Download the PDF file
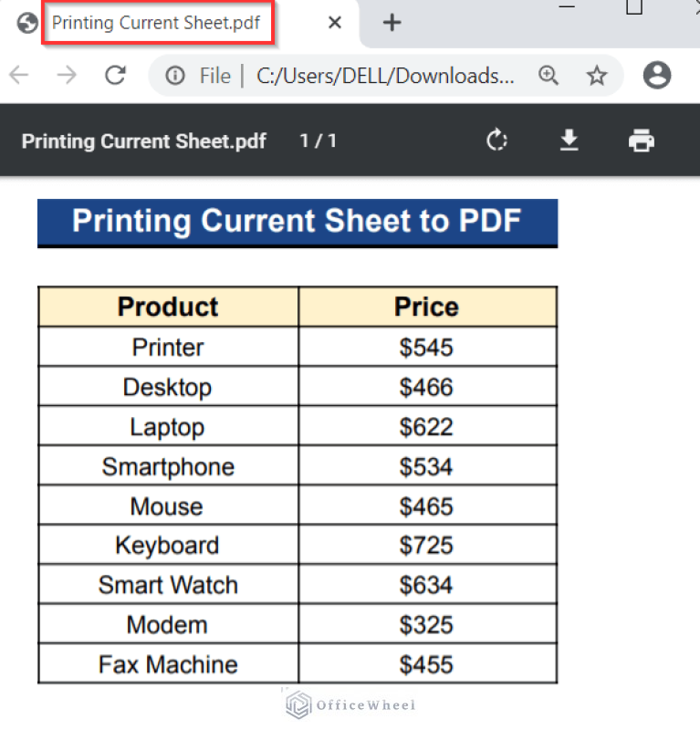Viewport: 700px width, 740px height. pyautogui.click(x=569, y=141)
